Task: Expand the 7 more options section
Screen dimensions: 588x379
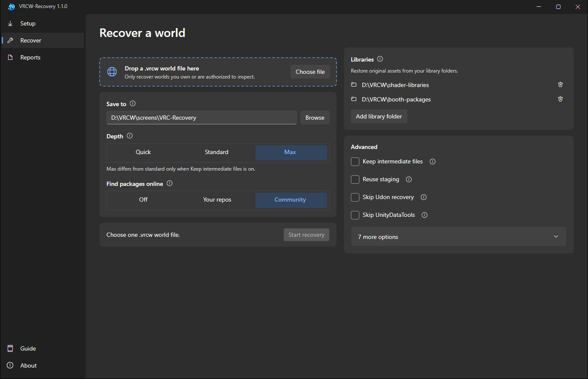Action: click(459, 237)
